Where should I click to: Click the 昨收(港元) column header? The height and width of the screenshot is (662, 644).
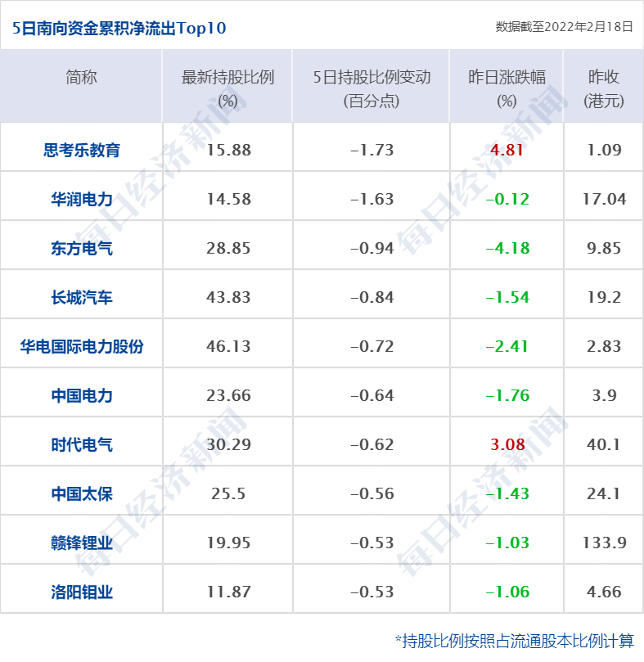pyautogui.click(x=604, y=88)
